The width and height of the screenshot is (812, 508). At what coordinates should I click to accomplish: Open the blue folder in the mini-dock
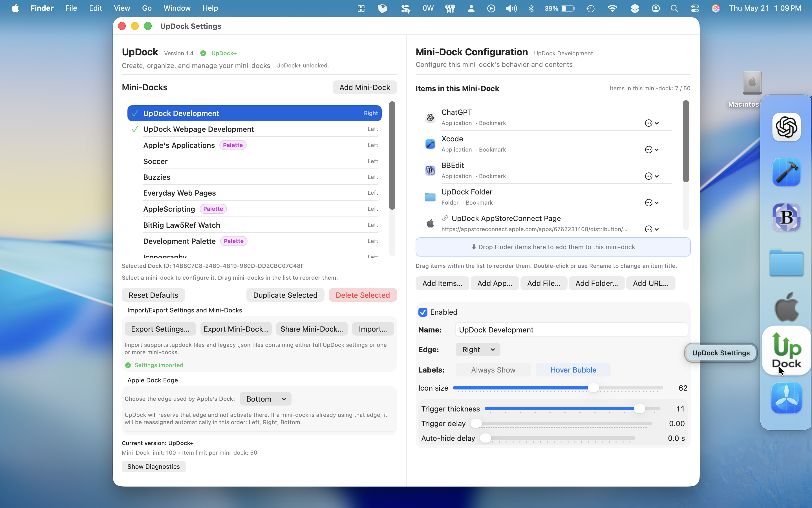click(786, 263)
